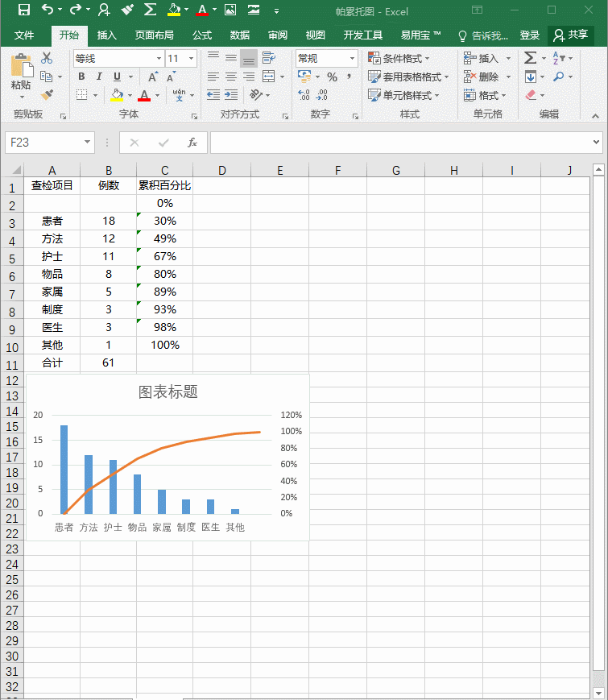
Task: Toggle Center horizontal alignment
Action: coord(231,77)
